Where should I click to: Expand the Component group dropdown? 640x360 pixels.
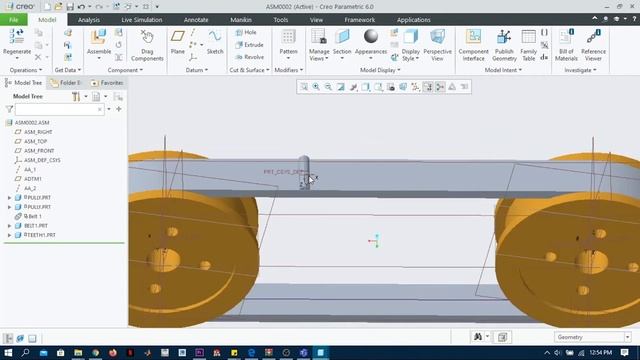[x=125, y=70]
